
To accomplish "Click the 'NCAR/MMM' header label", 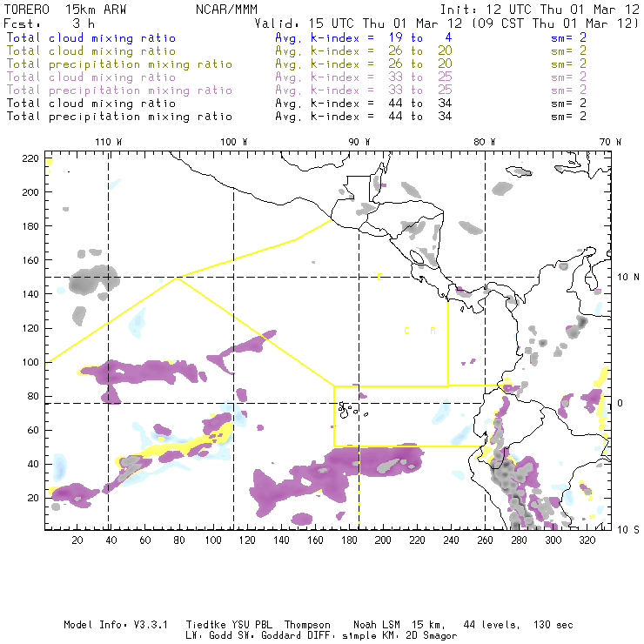I will coord(227,10).
